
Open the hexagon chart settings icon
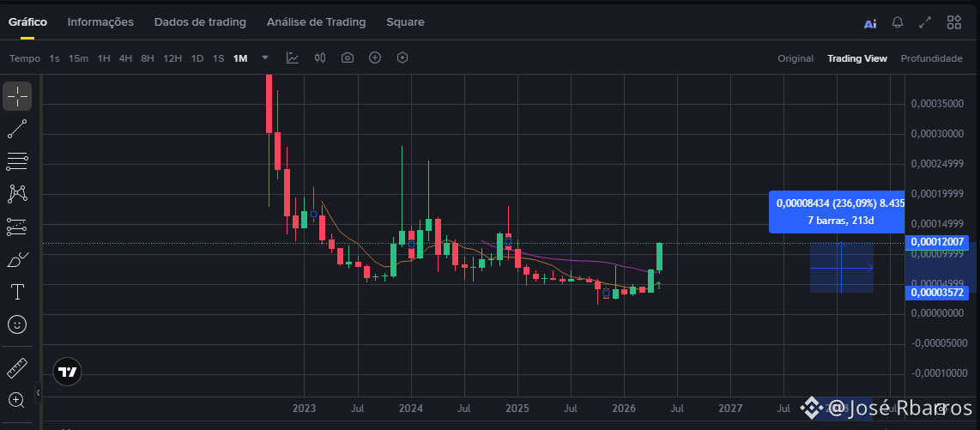[402, 58]
